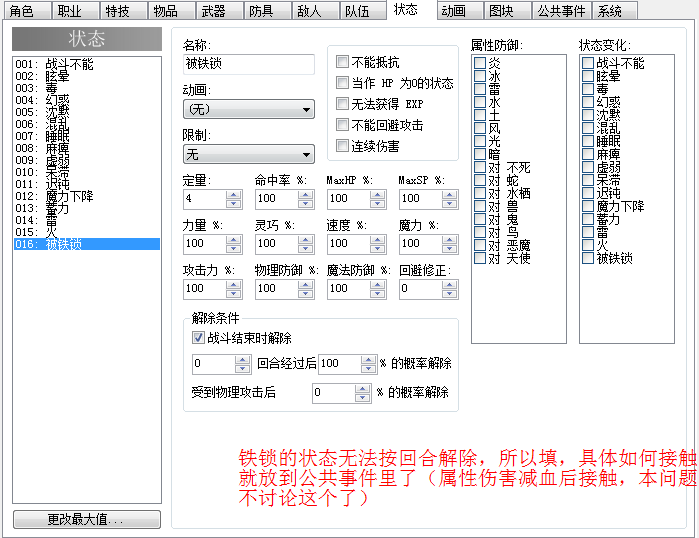Click the 受到物理攻击后 probability spinner

362,393
